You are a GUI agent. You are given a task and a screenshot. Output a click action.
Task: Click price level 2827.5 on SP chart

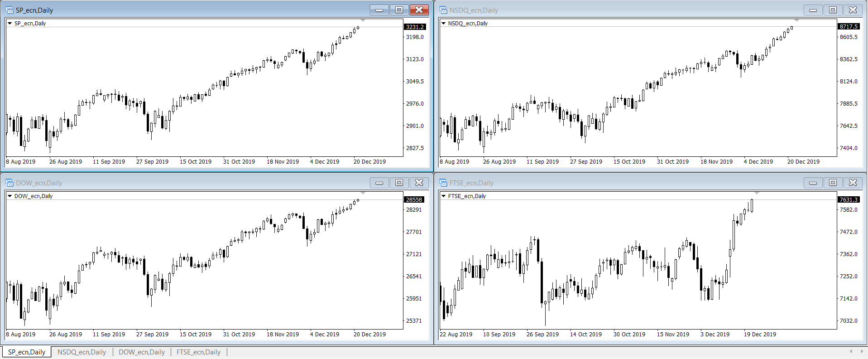point(415,148)
